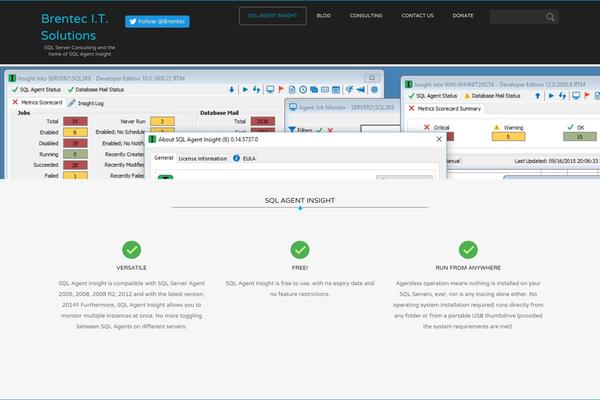Click the monitor icon in SERVER2 window toolbar
Screen dimensions: 600x400
(270, 90)
